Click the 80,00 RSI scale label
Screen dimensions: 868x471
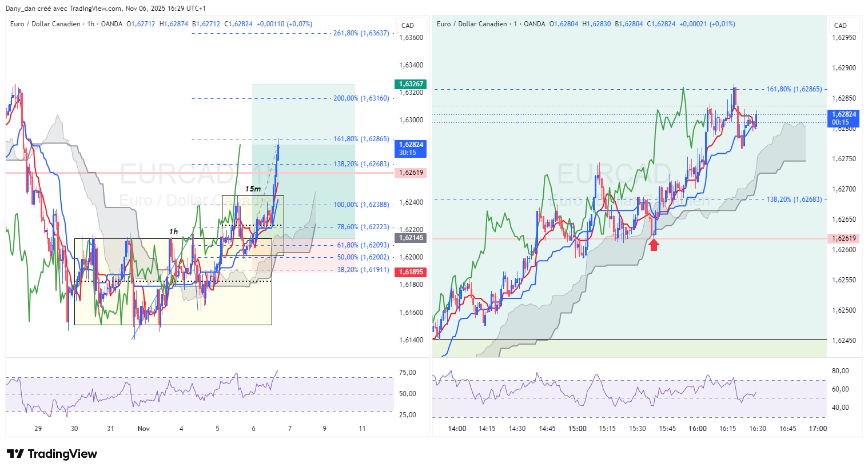coord(841,371)
